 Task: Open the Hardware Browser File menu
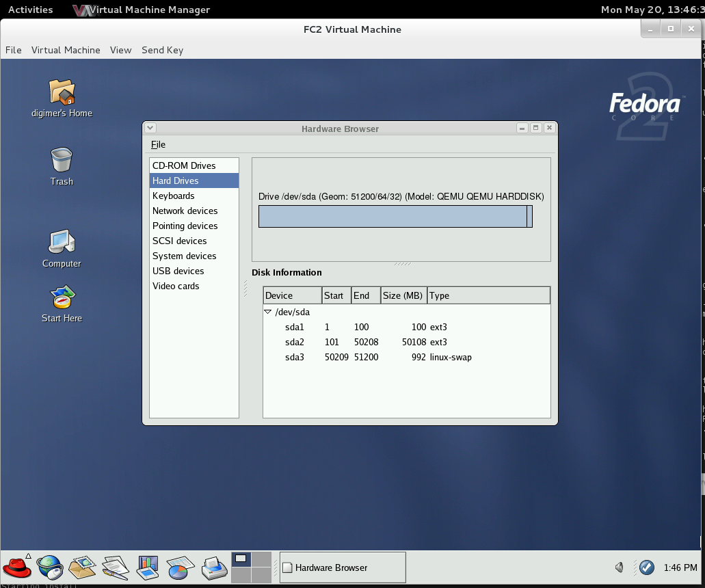pyautogui.click(x=158, y=144)
